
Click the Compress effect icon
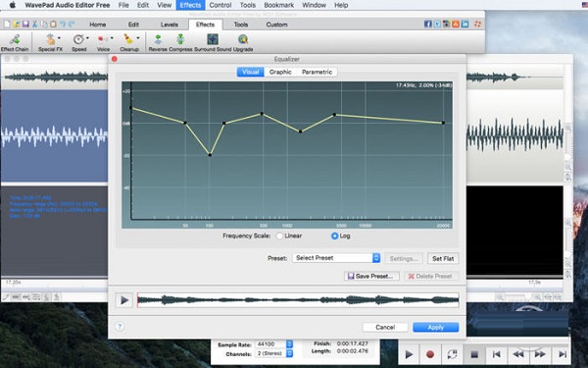(180, 39)
